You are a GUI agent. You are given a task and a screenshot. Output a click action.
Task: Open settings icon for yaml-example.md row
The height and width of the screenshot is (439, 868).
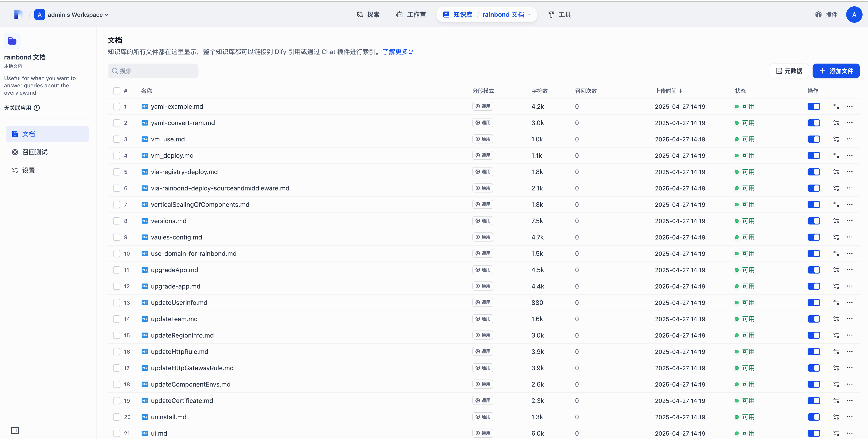click(836, 106)
